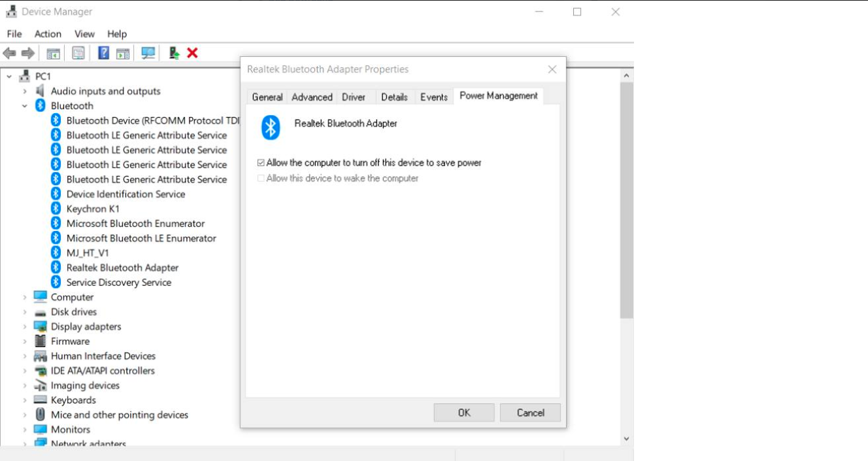Image resolution: width=868 pixels, height=461 pixels.
Task: Click the Forward arrow toolbar icon
Action: (x=27, y=53)
